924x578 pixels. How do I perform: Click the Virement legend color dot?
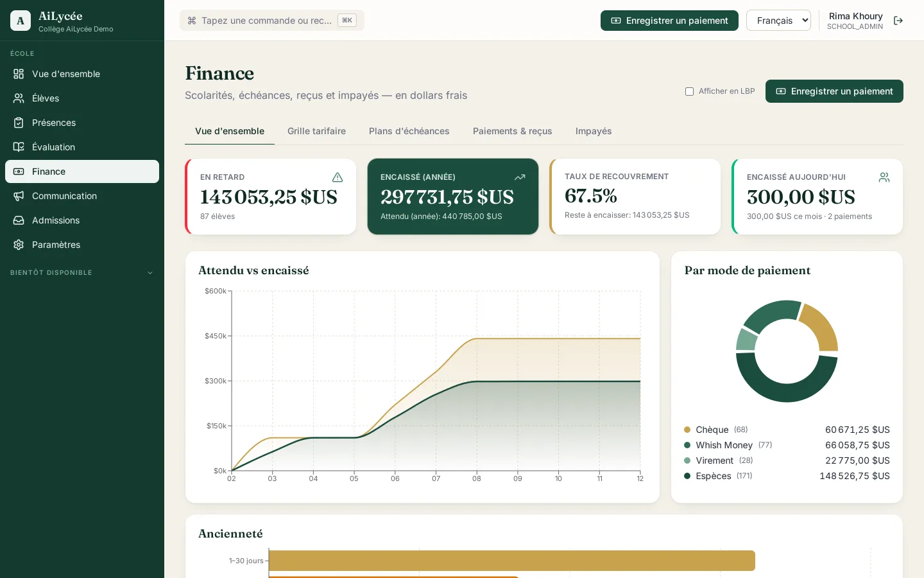tap(687, 460)
